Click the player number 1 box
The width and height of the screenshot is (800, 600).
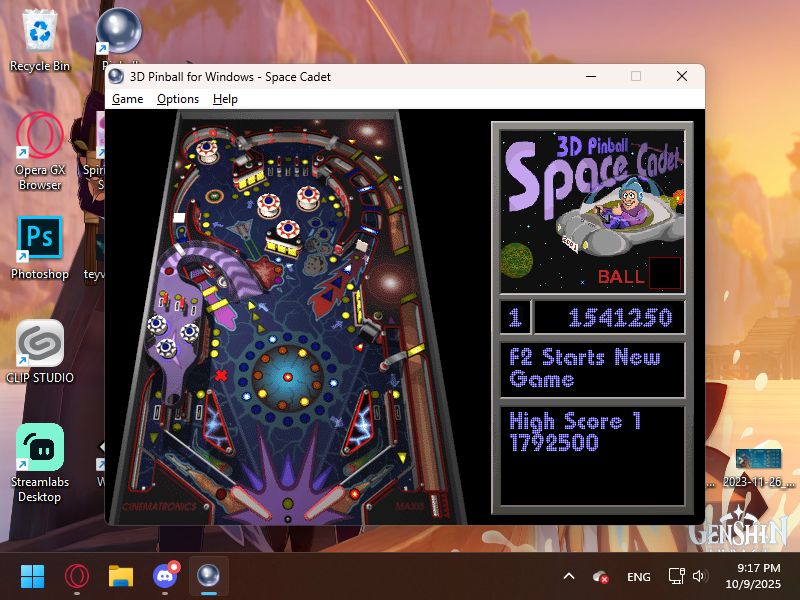(515, 317)
